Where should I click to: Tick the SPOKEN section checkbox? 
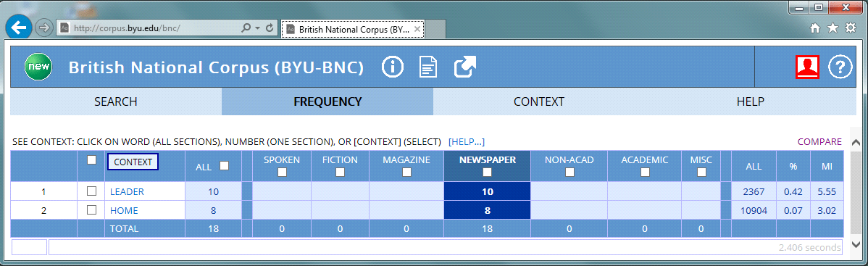pyautogui.click(x=282, y=173)
